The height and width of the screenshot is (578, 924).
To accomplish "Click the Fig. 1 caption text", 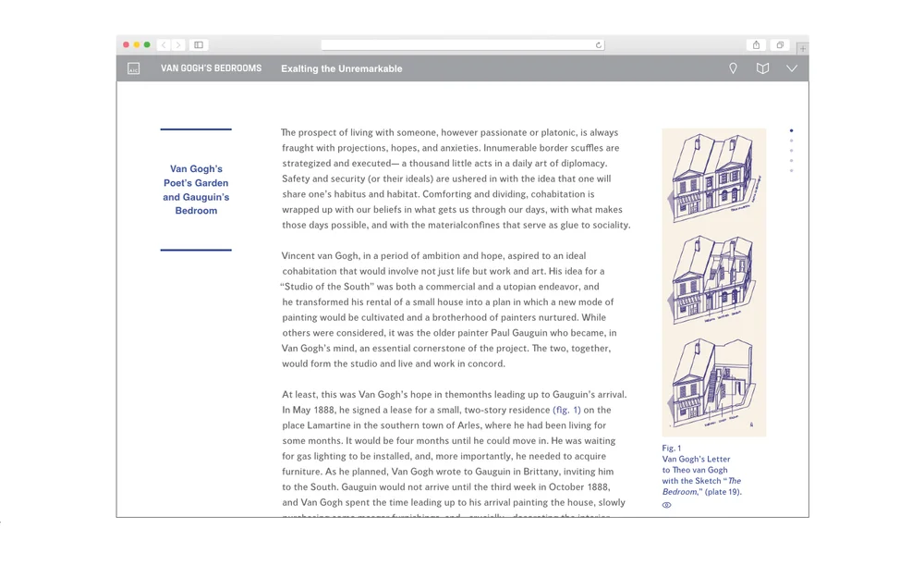I will [701, 470].
